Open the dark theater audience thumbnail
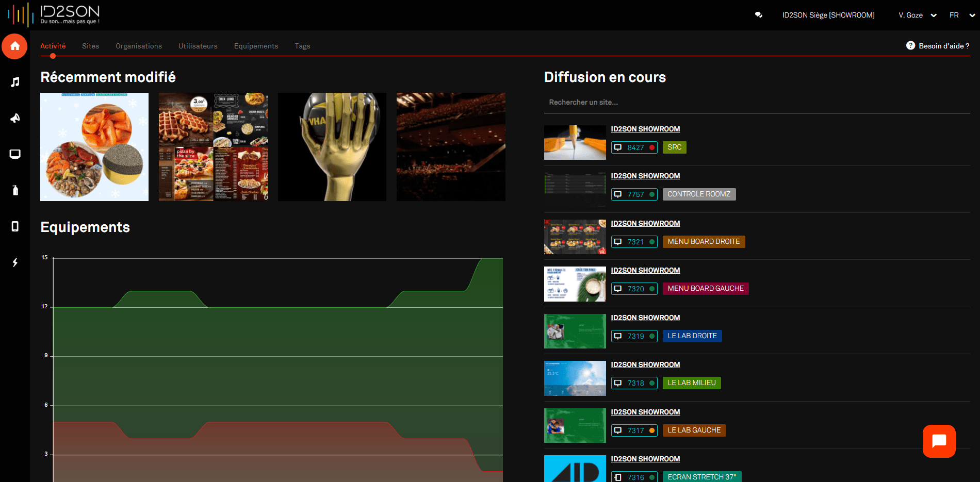 (451, 147)
